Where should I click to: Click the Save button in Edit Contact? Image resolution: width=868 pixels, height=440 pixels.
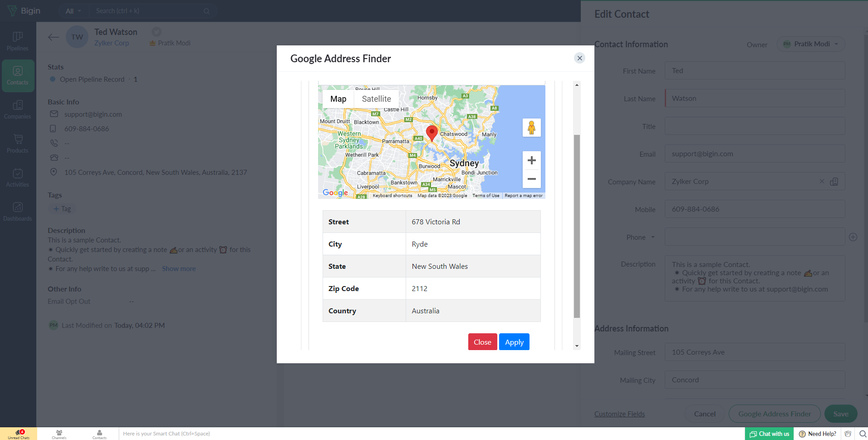coord(841,414)
